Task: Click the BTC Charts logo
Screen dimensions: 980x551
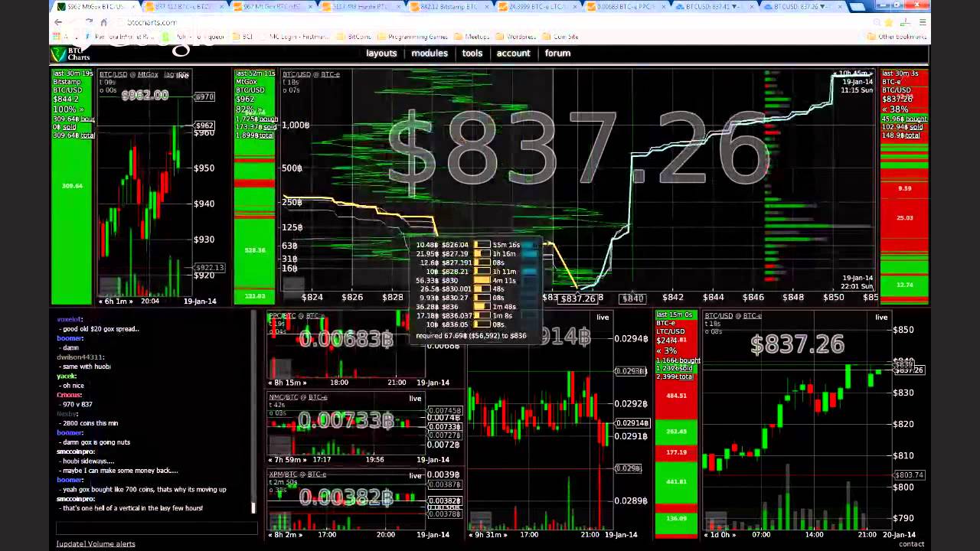Action: coord(70,54)
